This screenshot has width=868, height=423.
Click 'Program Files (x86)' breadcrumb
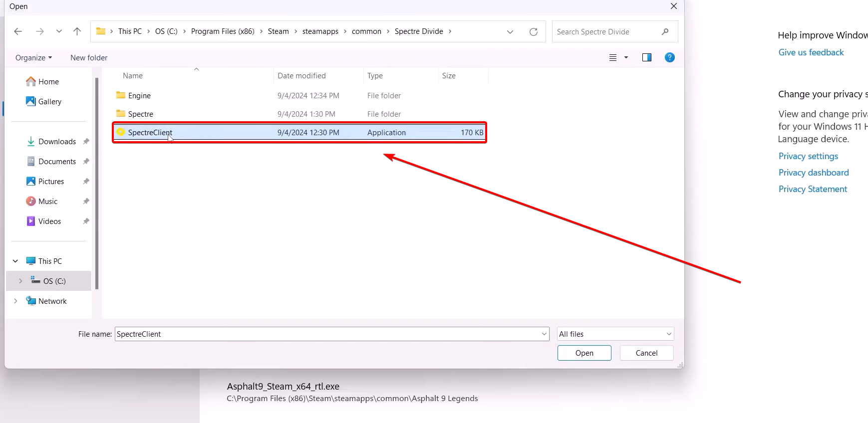[223, 31]
